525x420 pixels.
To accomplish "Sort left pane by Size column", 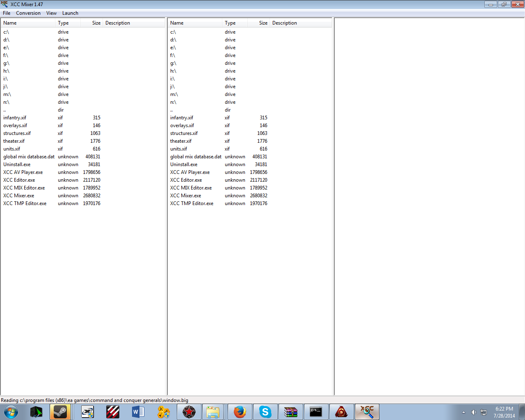I will pos(96,23).
